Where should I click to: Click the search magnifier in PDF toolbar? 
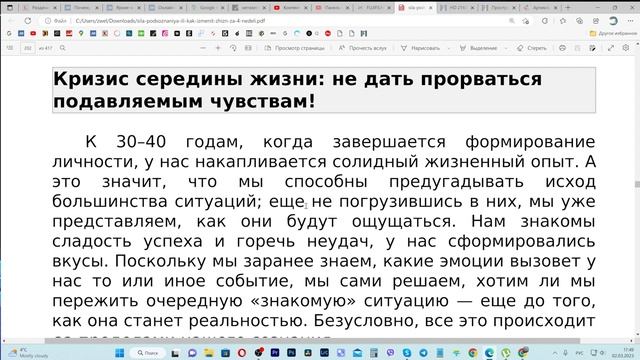point(62,48)
